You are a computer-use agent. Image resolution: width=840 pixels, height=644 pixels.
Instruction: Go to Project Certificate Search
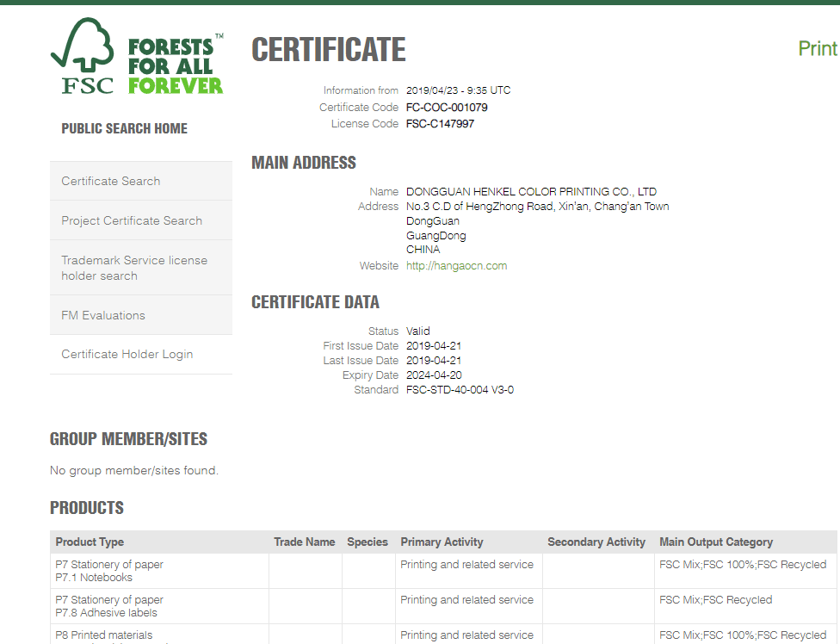click(132, 220)
